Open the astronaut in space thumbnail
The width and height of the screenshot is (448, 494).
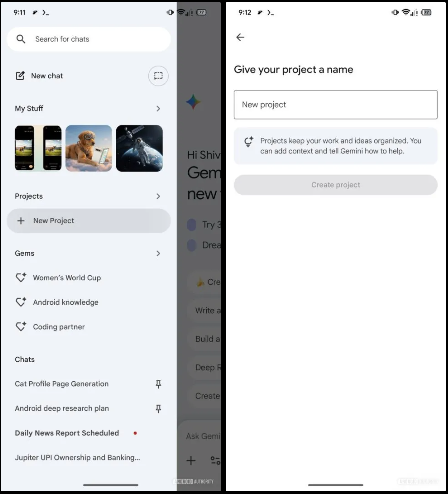139,148
